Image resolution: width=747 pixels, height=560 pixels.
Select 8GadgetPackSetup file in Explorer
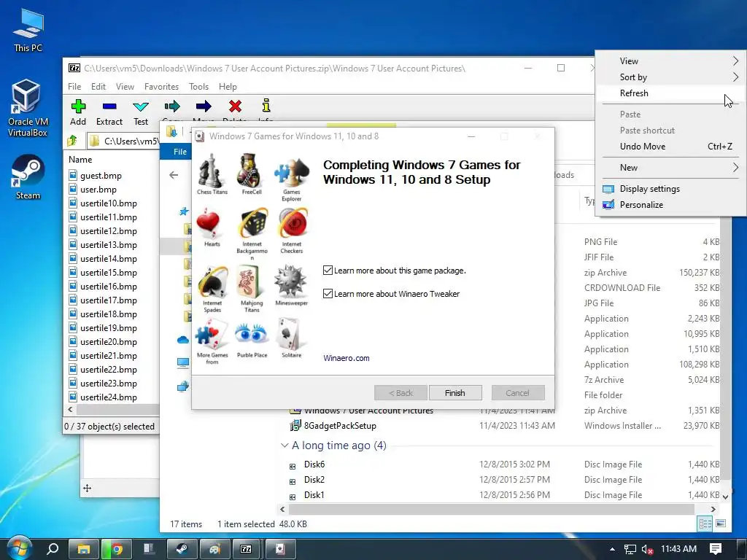[x=340, y=426]
